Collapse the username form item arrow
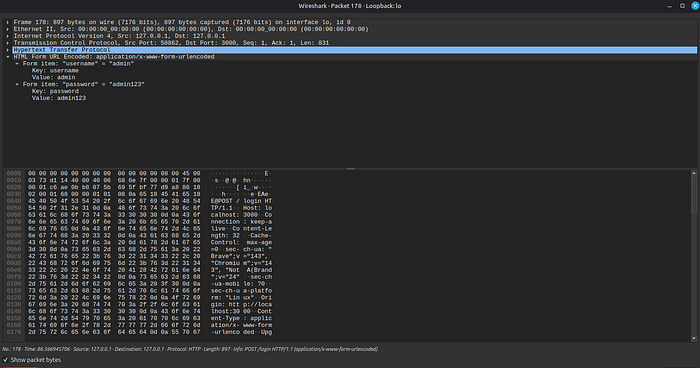 coord(17,64)
